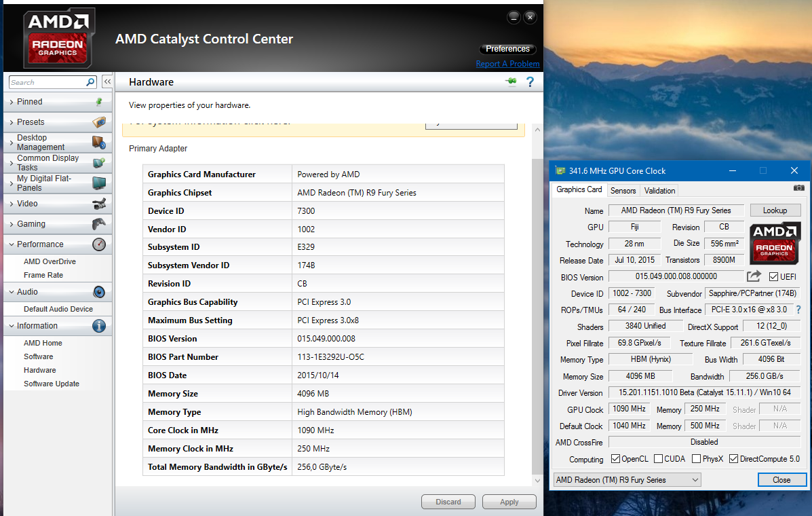Select AMD OverDrive in sidebar
Image resolution: width=812 pixels, height=516 pixels.
click(x=50, y=261)
